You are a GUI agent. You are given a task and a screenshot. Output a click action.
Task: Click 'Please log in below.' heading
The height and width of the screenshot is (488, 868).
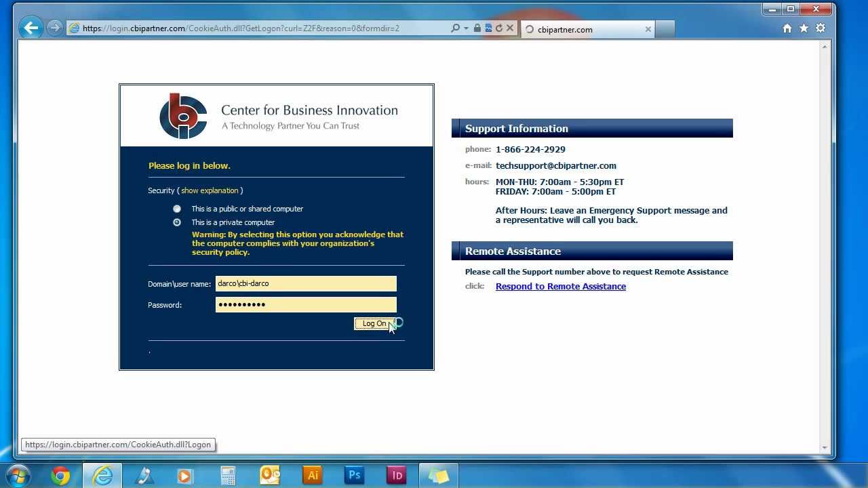[x=189, y=165]
